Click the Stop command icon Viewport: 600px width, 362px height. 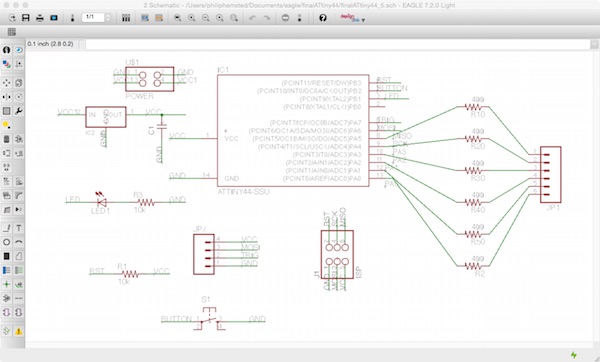285,18
